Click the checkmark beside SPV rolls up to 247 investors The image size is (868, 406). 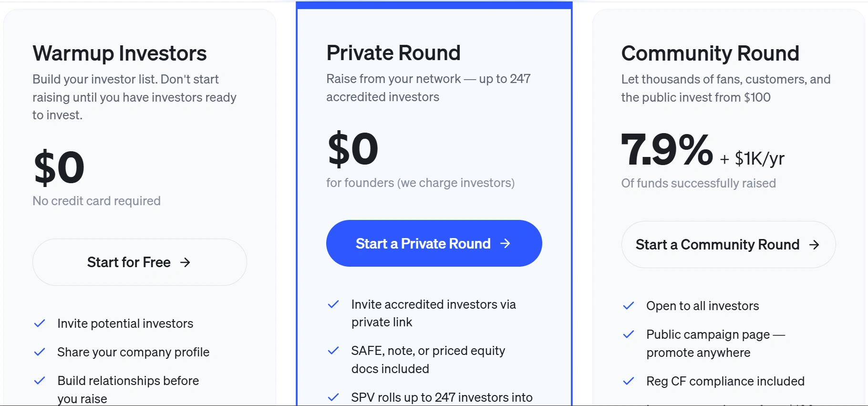pyautogui.click(x=333, y=397)
